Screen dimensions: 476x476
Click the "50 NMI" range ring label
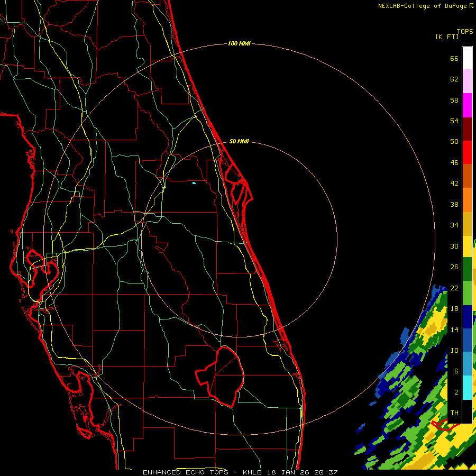coord(239,141)
